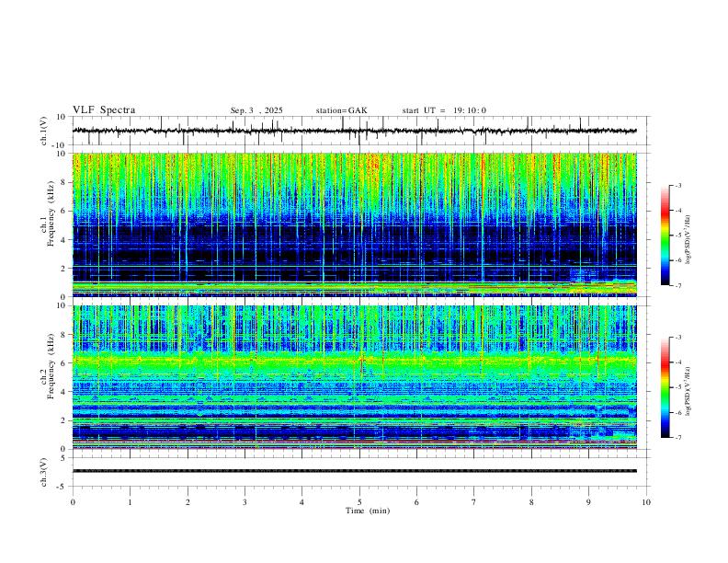728x563 pixels.
Task: Click the time axis tick label "5"
Action: (x=359, y=502)
